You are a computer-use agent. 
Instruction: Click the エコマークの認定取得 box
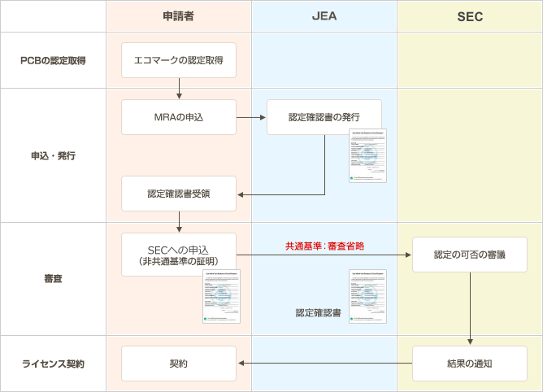click(x=179, y=60)
